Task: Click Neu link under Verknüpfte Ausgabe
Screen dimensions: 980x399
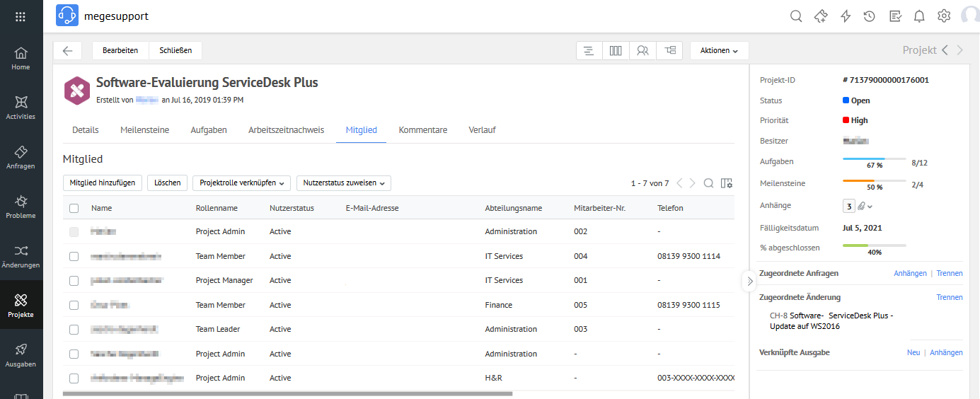Action: click(913, 352)
